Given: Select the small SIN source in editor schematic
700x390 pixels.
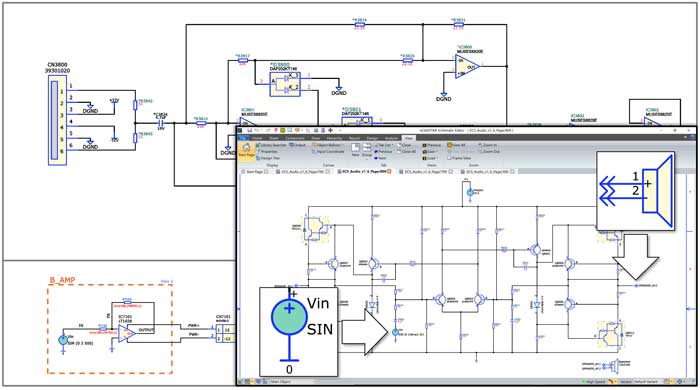Looking at the screenshot, I should point(395,332).
